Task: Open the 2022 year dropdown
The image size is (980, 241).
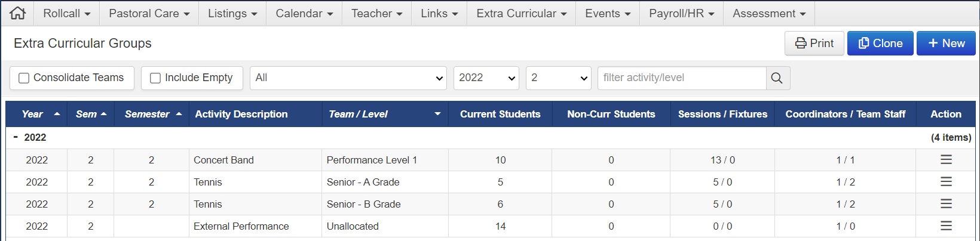Action: 486,78
